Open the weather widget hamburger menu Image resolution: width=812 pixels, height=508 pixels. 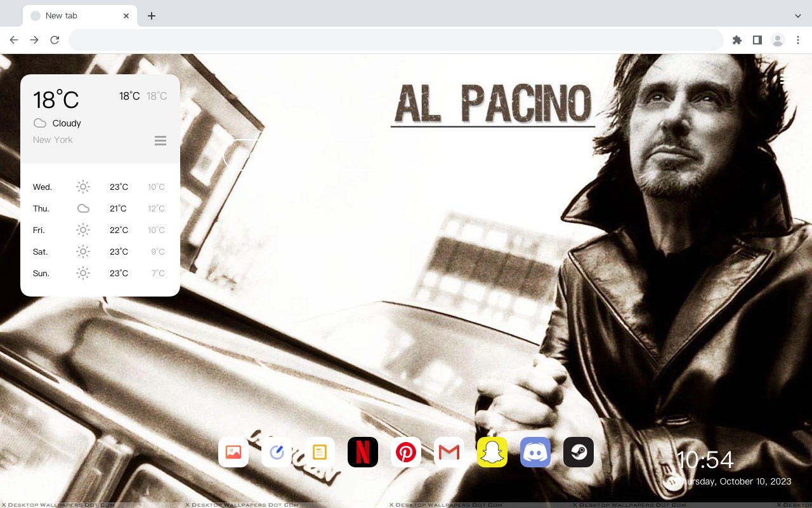point(160,140)
